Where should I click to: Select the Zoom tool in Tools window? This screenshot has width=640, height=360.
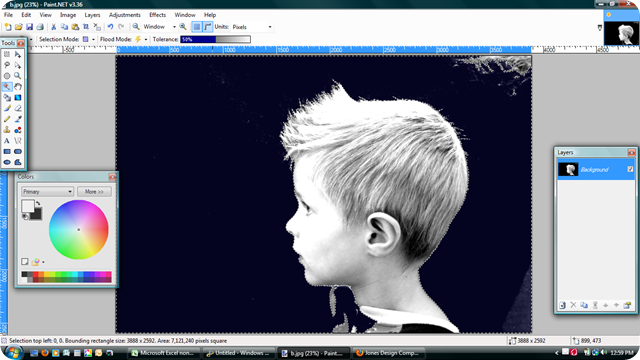(x=18, y=76)
